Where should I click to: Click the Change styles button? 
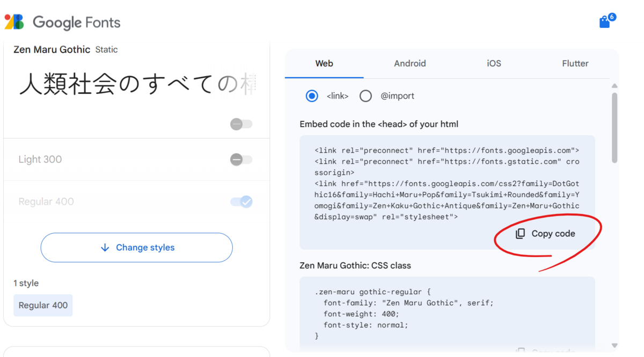[136, 248]
